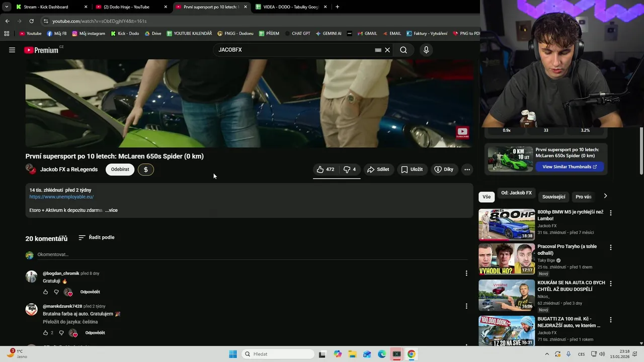Like marekdzurek7428's comment
Screen dimensions: 644x362
click(45, 333)
